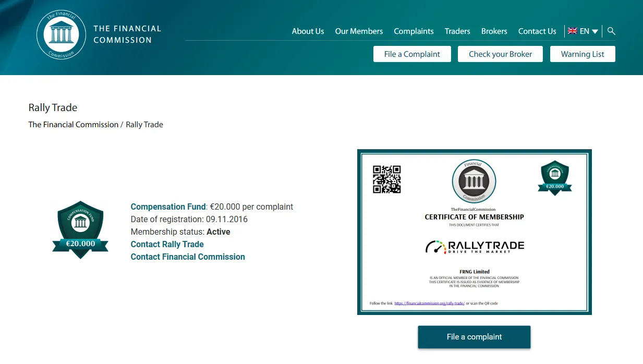Click the RallyTrade logo on certificate

coord(475,247)
